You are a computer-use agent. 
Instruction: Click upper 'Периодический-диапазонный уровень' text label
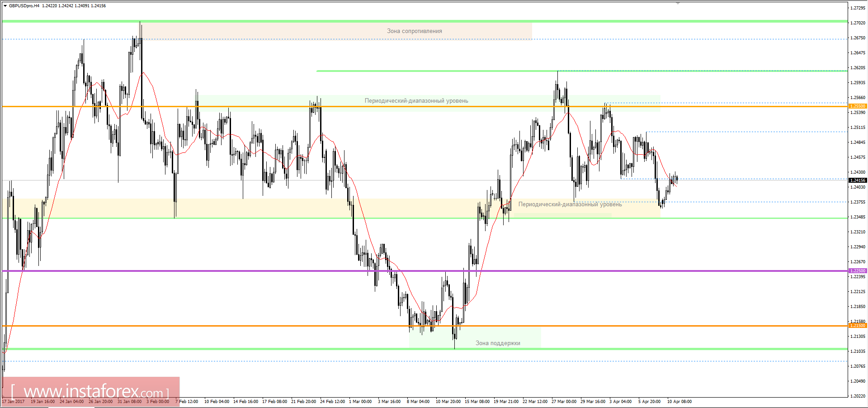[416, 101]
